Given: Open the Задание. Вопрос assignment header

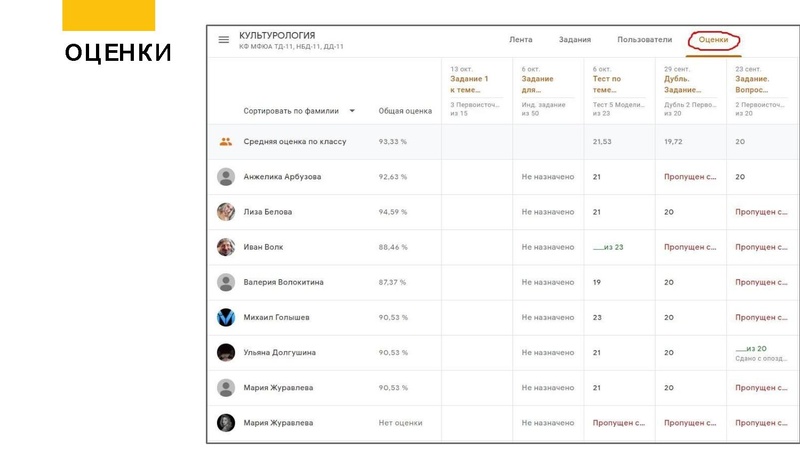Looking at the screenshot, I should [752, 84].
